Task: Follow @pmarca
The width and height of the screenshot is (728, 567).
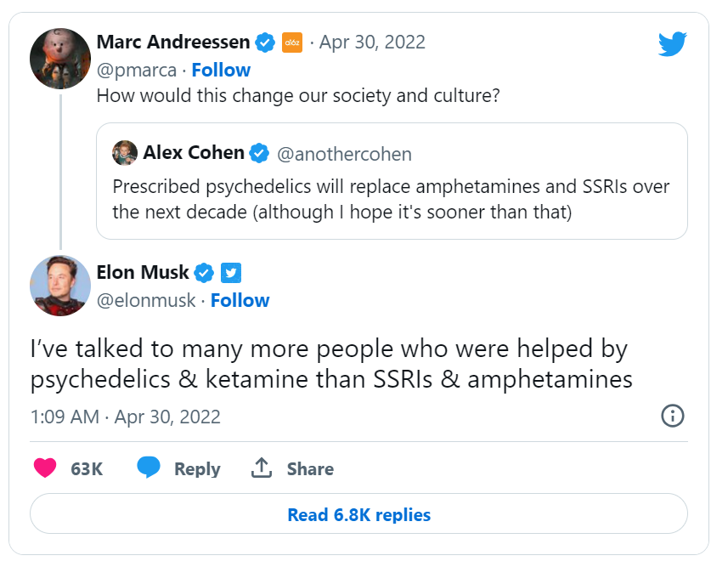Action: [x=221, y=70]
